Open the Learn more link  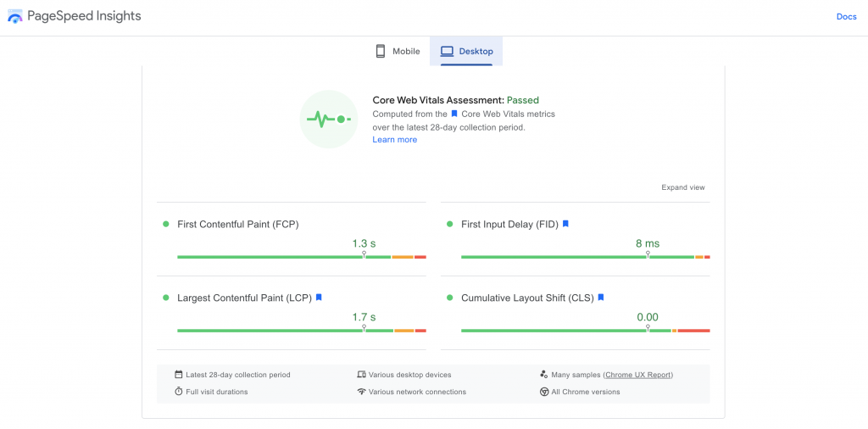click(395, 140)
